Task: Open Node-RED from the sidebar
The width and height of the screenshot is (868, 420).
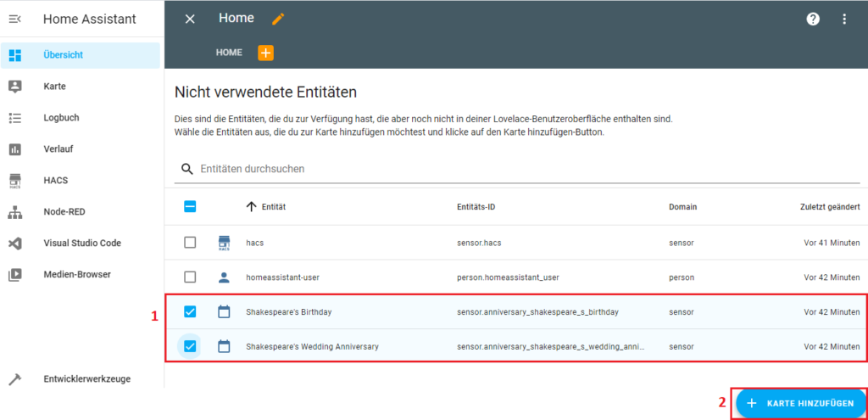Action: (64, 212)
